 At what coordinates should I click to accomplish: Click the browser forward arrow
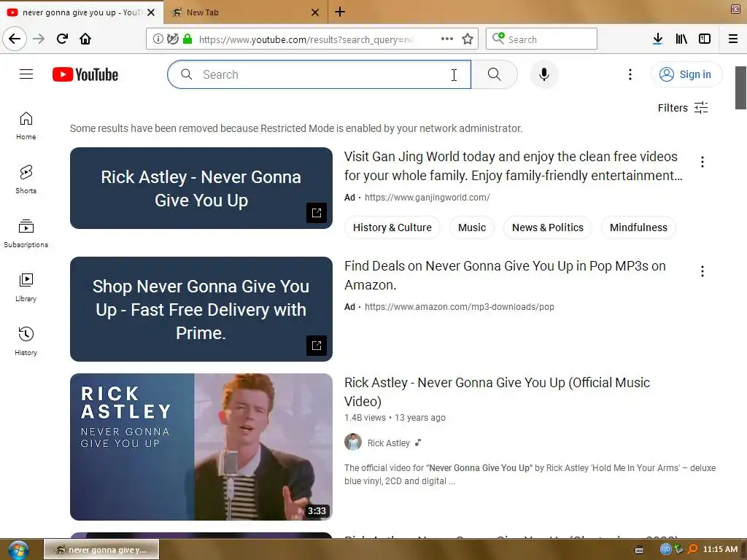click(x=39, y=39)
